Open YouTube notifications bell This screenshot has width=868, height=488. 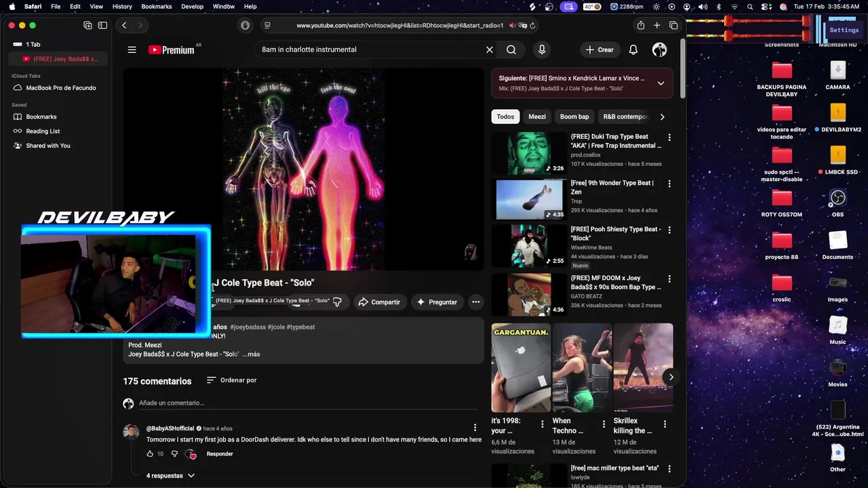tap(633, 49)
